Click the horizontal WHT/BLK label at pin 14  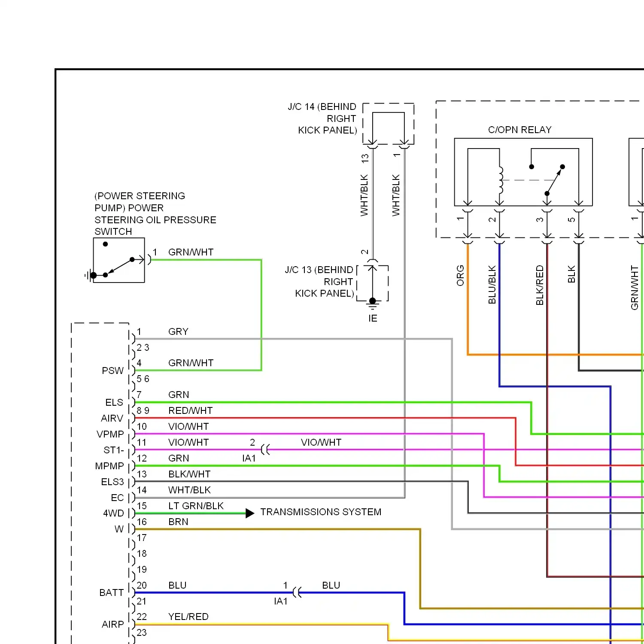click(189, 490)
